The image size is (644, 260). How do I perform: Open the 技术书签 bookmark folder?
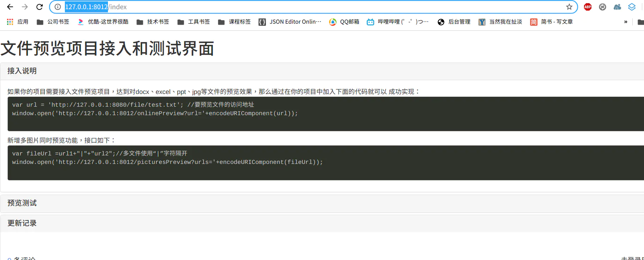[153, 22]
